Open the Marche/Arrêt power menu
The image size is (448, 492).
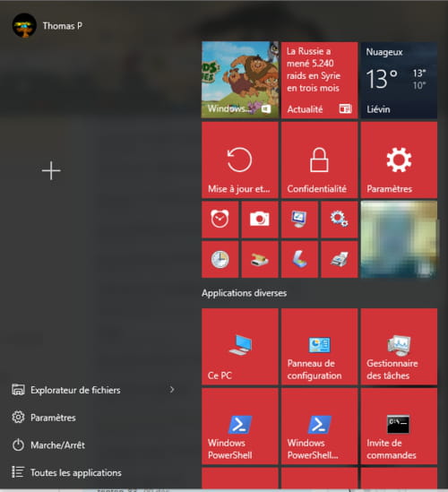coord(57,445)
